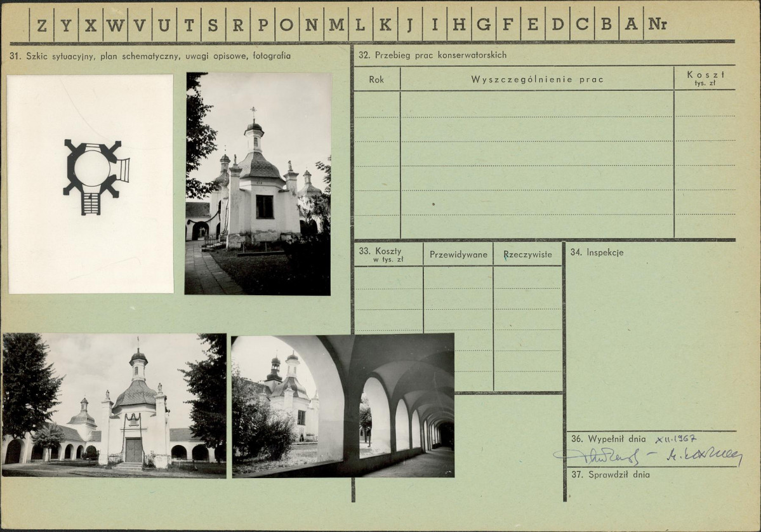
Task: Click the handwritten date XII.1967
Action: point(677,439)
